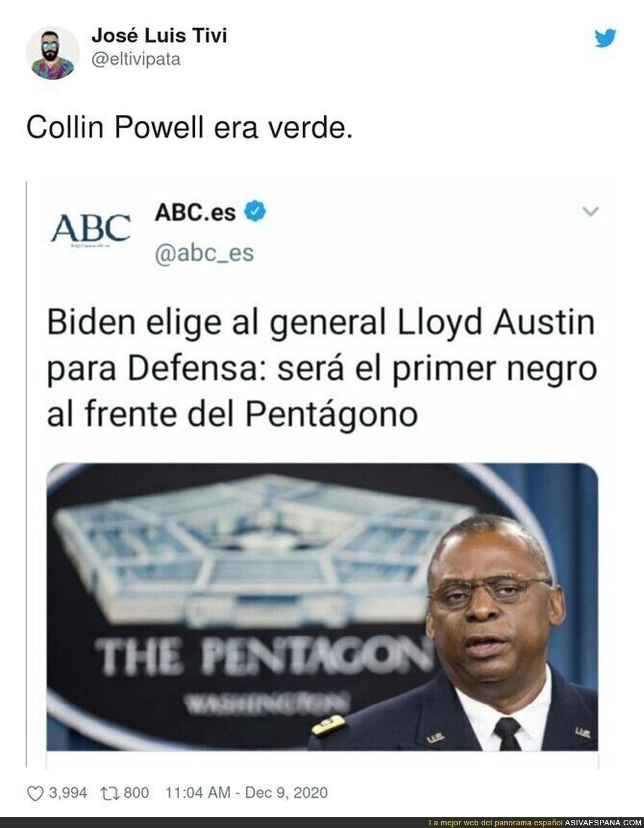The width and height of the screenshot is (644, 828).
Task: Open the Pentagon article image
Action: 323,606
